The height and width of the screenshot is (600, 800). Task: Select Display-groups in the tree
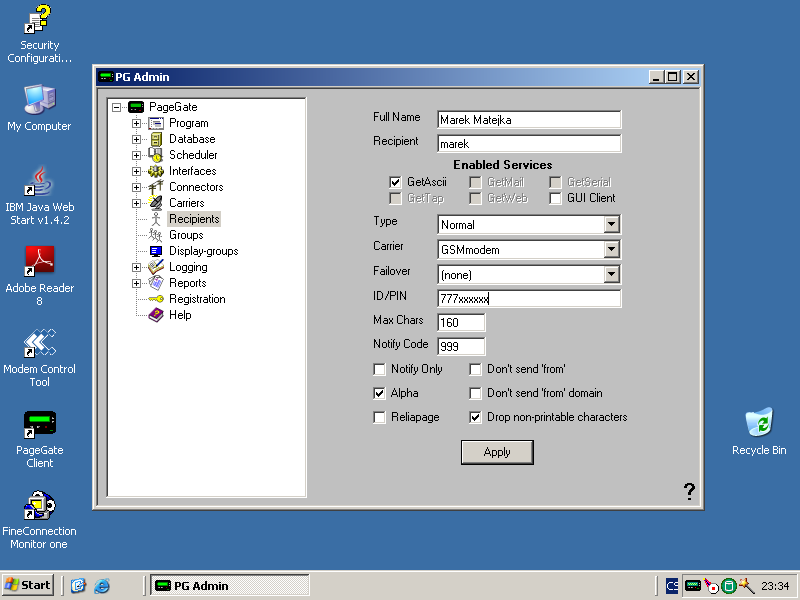click(x=204, y=251)
